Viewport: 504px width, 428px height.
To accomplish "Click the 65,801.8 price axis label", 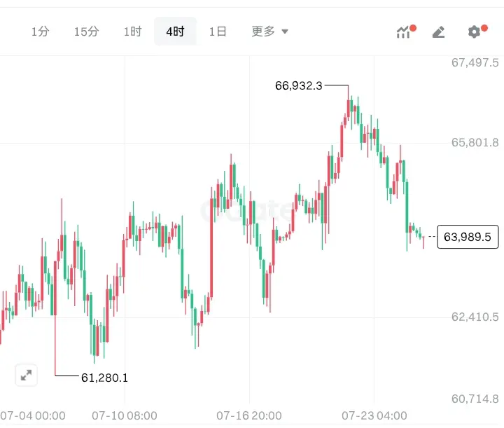I will (475, 142).
